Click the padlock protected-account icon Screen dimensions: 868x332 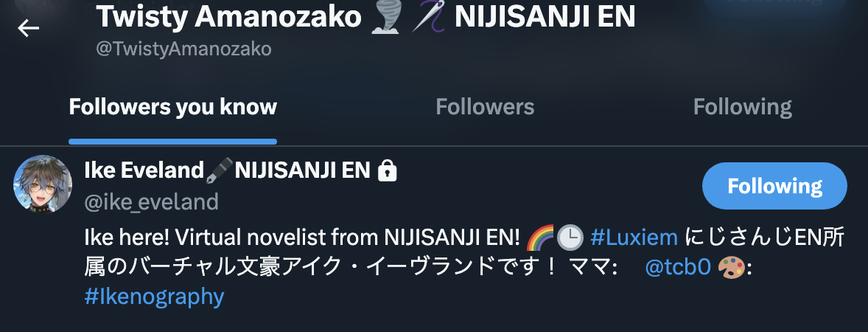coord(387,171)
